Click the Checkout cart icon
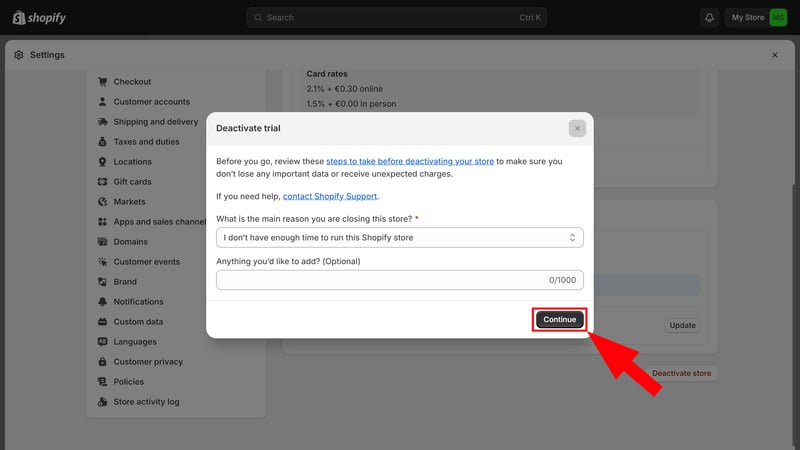Screen dimensions: 800x450 point(103,82)
